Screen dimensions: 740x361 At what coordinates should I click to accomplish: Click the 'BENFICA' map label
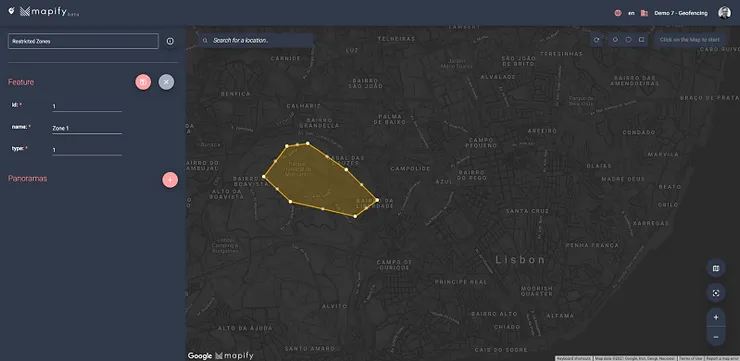tap(235, 94)
